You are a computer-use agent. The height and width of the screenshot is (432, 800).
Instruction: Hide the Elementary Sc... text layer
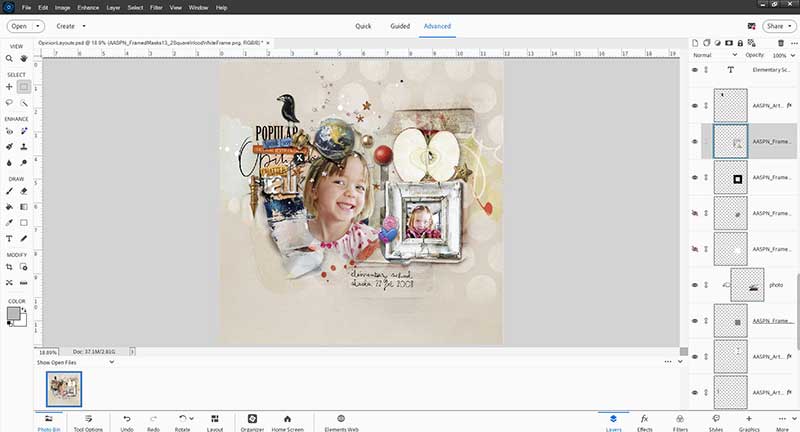pos(695,70)
